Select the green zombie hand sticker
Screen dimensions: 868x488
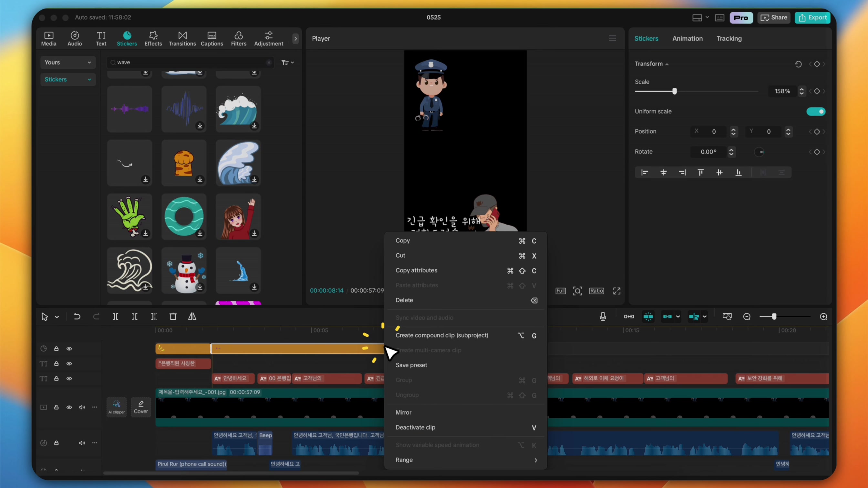(129, 217)
